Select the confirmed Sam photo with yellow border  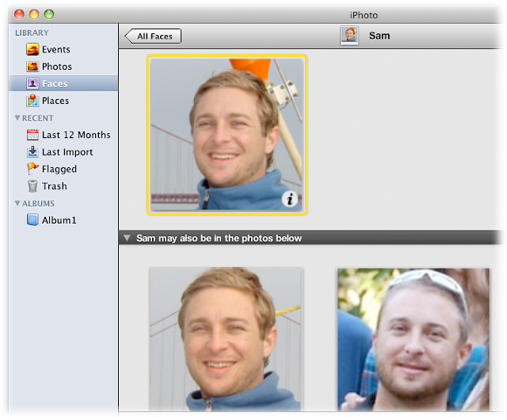coord(227,135)
